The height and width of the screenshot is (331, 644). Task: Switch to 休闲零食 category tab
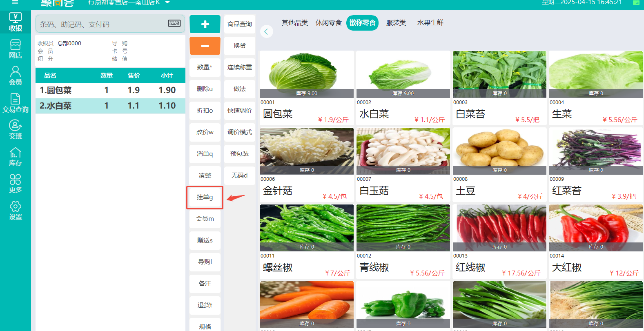(x=329, y=23)
